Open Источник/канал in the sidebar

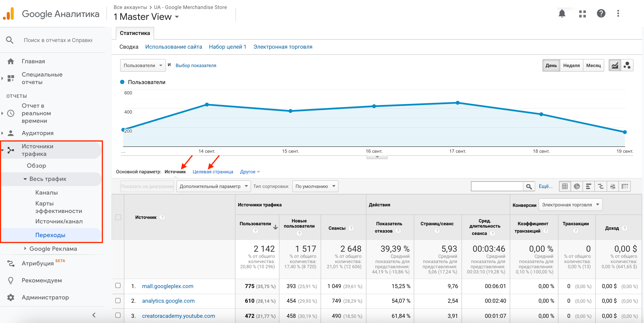59,221
